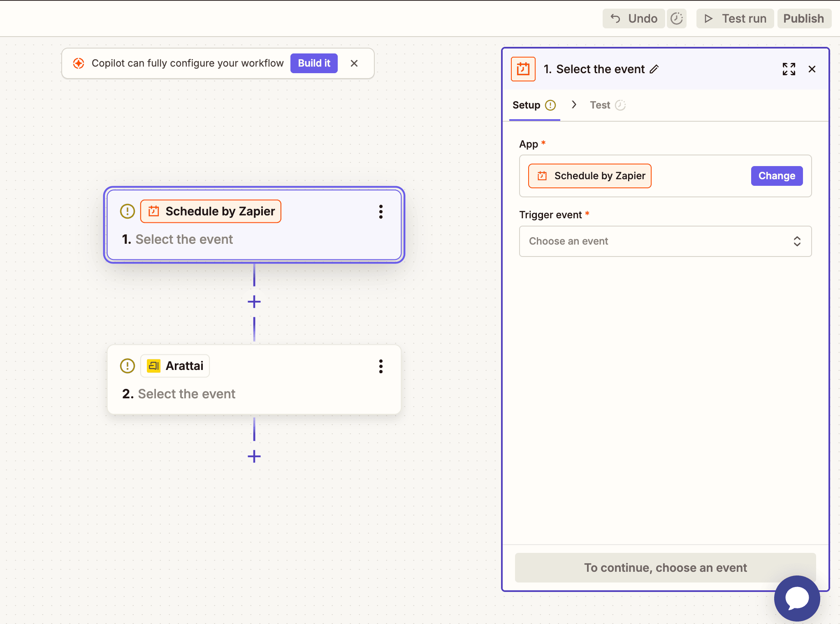Open the version history clock icon
840x624 pixels.
pyautogui.click(x=676, y=18)
